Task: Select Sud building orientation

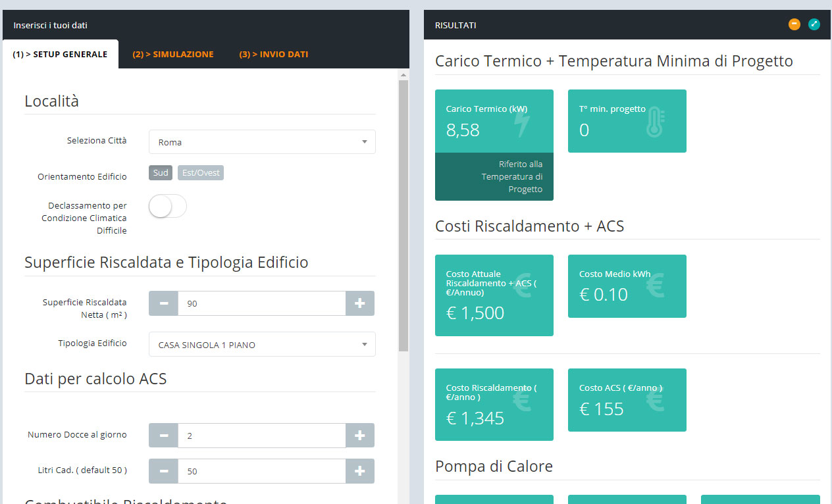Action: pos(161,173)
